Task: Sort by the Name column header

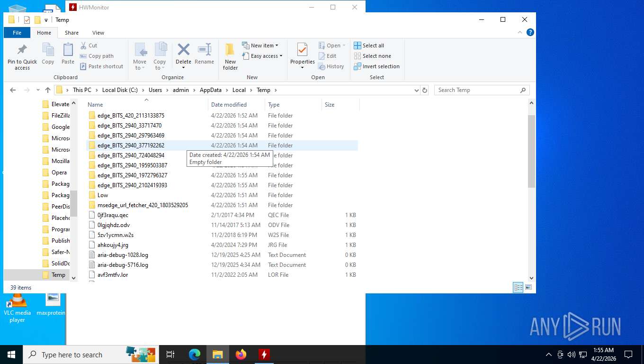Action: 146,104
